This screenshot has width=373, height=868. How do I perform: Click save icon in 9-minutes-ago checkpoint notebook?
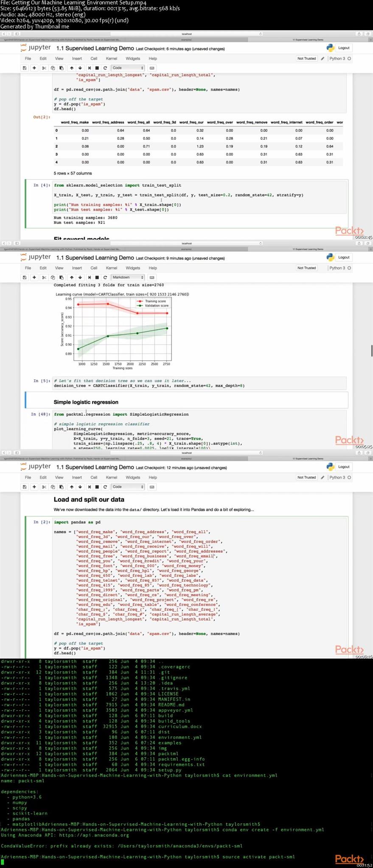point(25,277)
